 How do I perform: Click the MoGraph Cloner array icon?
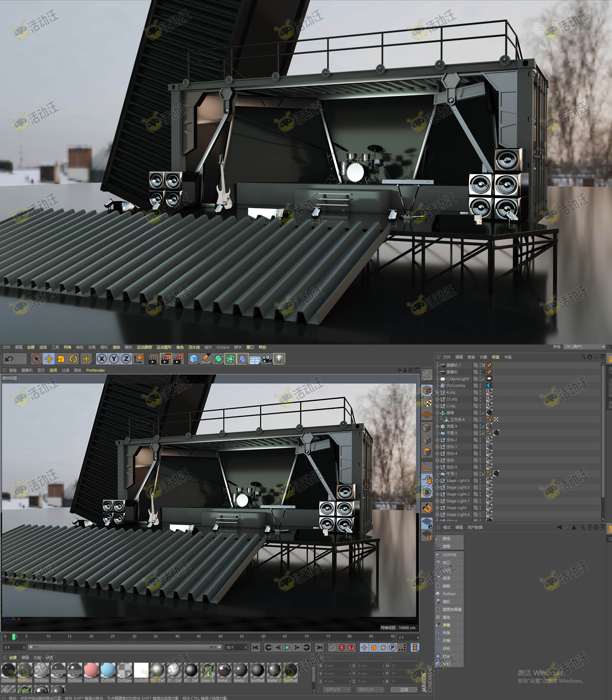(x=231, y=359)
